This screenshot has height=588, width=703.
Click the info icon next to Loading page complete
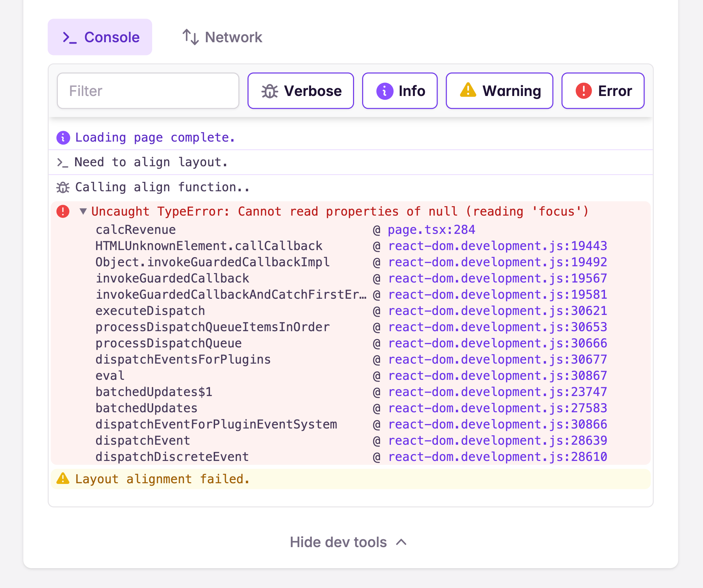click(x=63, y=138)
